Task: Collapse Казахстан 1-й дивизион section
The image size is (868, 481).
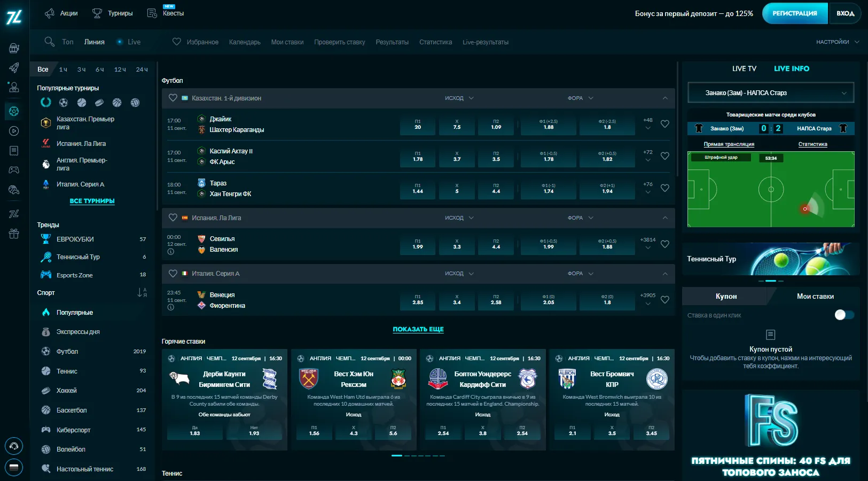Action: point(665,98)
